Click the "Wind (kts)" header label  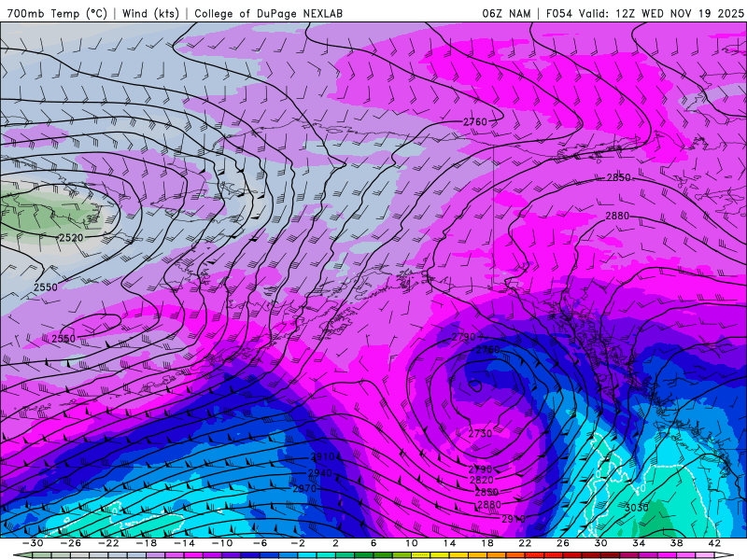(x=150, y=13)
